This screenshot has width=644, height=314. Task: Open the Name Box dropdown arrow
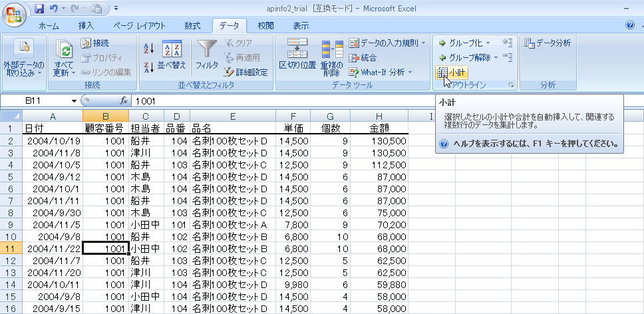(x=74, y=101)
